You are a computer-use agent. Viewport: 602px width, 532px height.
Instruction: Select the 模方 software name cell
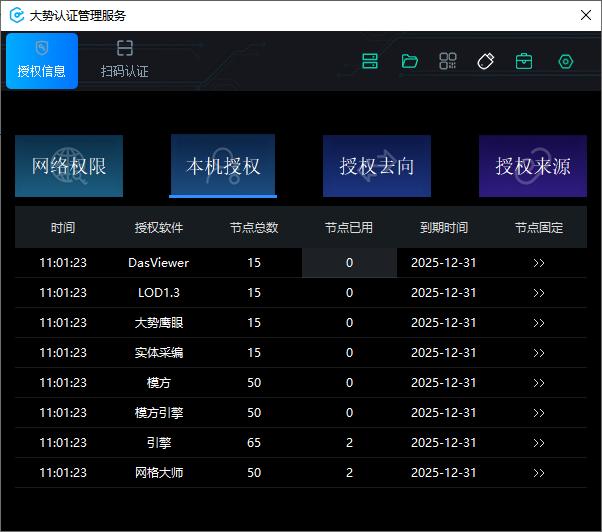pos(159,383)
